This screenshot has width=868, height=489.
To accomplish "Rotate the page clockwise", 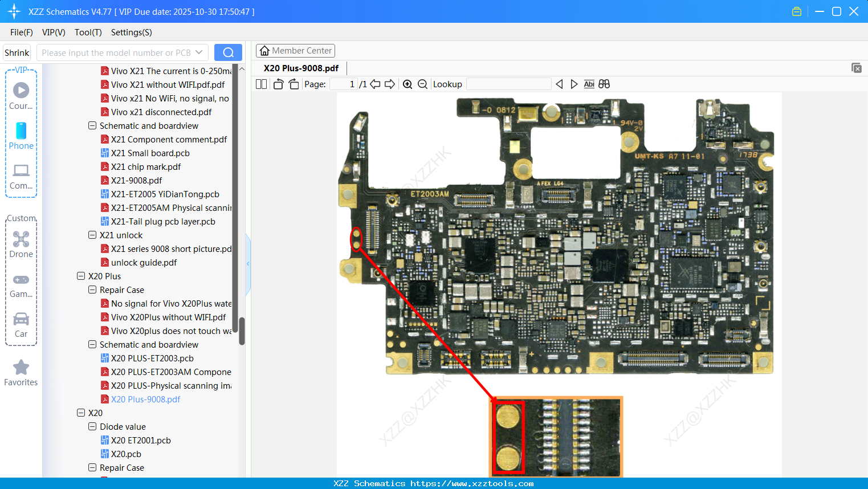I will [x=294, y=84].
